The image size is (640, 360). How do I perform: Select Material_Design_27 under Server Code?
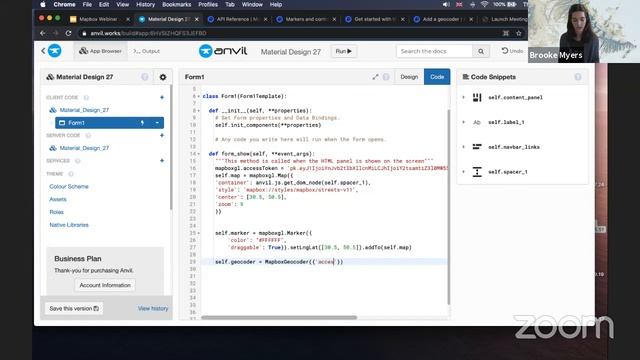coord(84,148)
